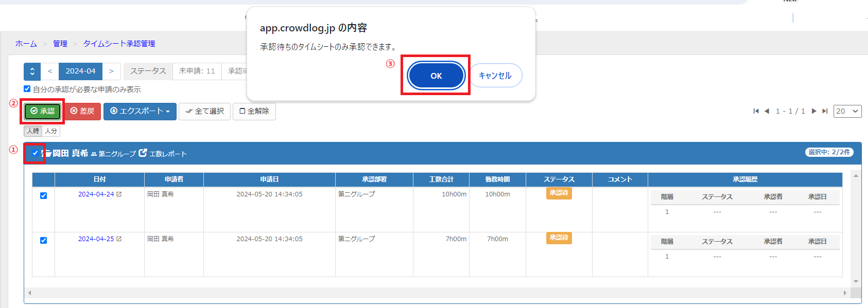Click キャンセル in the dialog
This screenshot has height=308, width=868.
coord(495,76)
